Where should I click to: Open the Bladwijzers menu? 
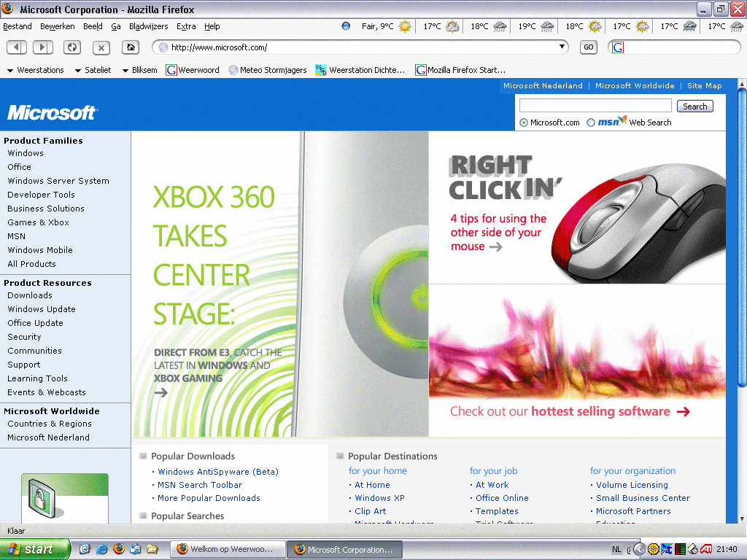click(149, 27)
